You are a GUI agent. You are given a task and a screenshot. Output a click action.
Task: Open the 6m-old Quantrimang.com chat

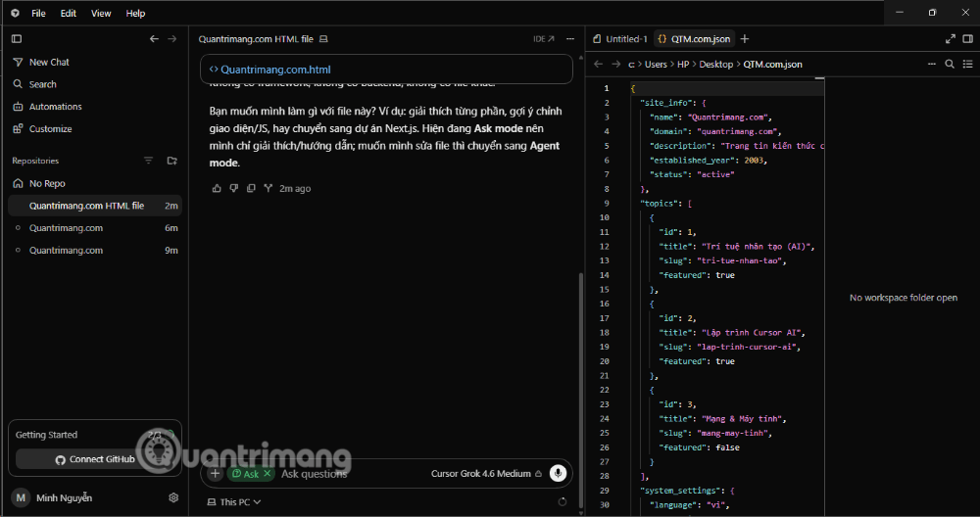95,228
